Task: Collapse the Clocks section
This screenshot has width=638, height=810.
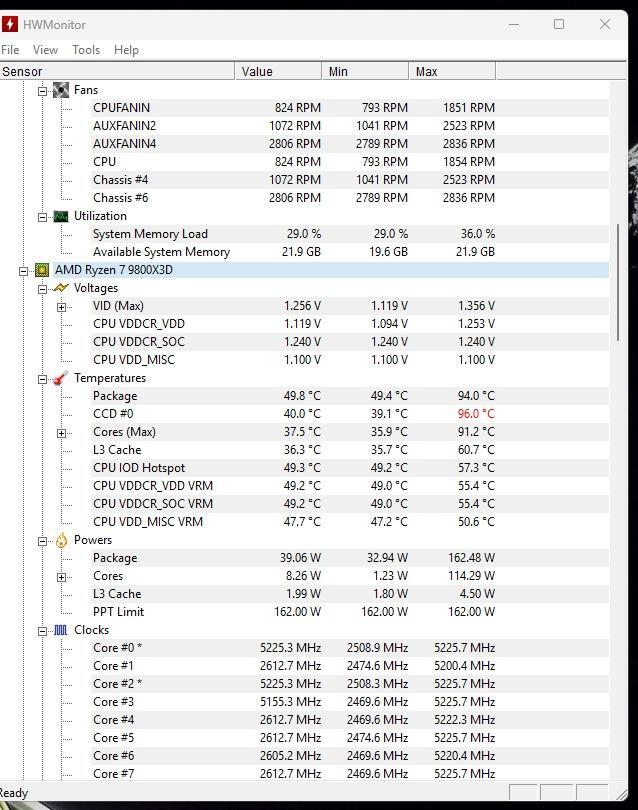Action: (x=42, y=631)
